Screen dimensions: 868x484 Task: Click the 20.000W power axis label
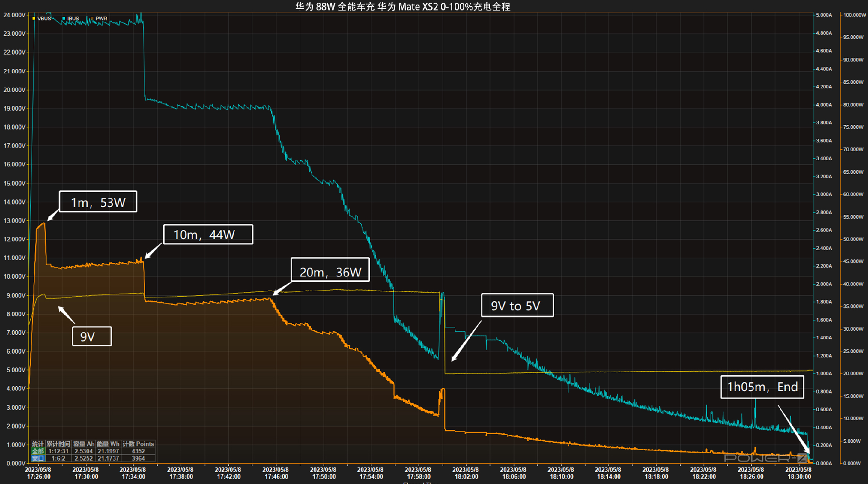tap(854, 374)
